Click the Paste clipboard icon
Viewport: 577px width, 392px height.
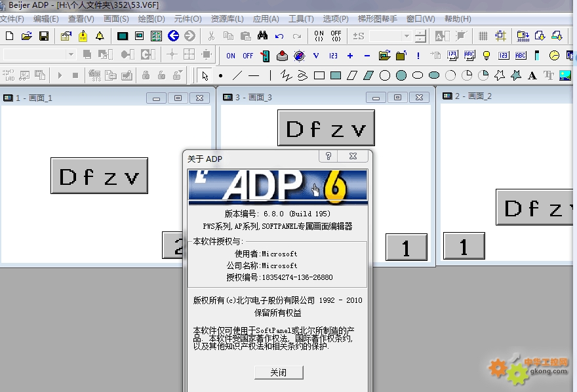(x=245, y=35)
